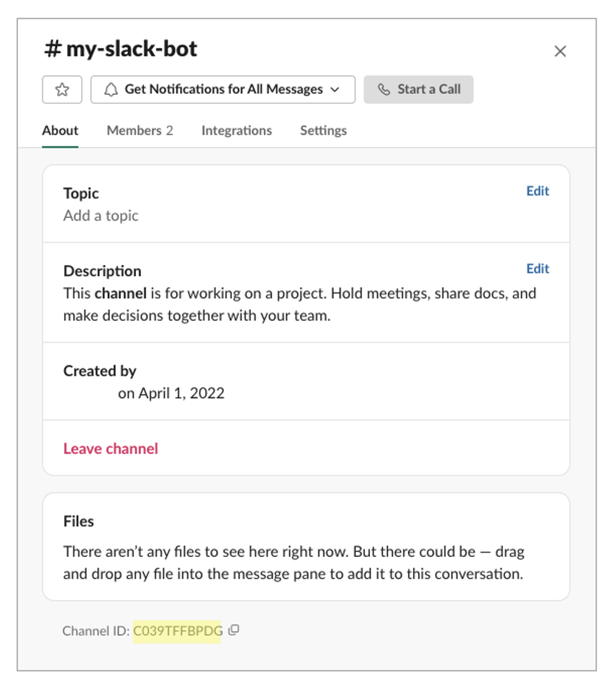Open the Members 2 tab
Image resolution: width=616 pixels, height=688 pixels.
(140, 130)
